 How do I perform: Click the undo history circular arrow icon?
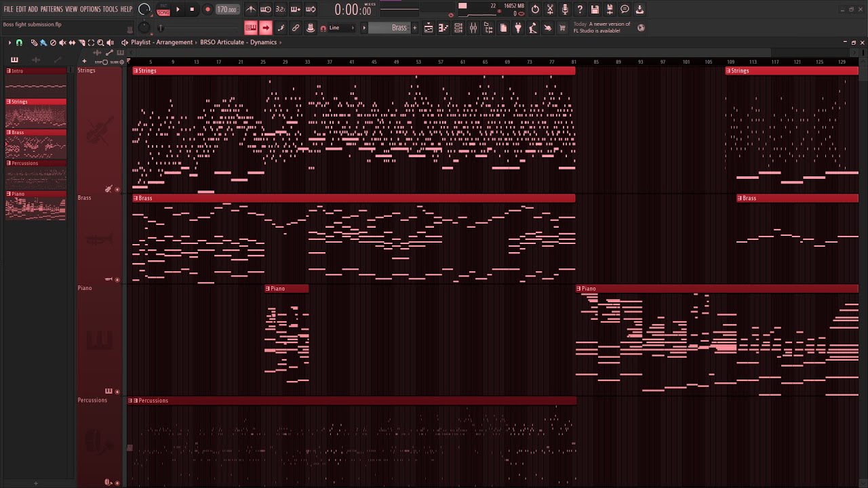pos(535,9)
